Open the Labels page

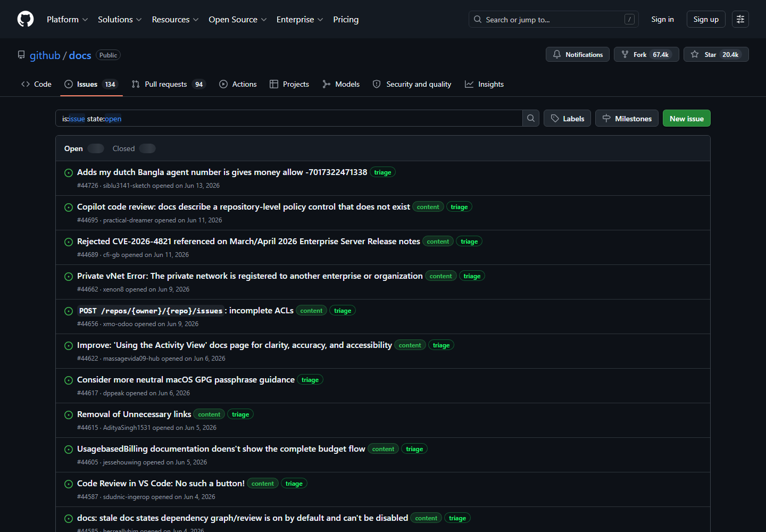[x=567, y=118]
